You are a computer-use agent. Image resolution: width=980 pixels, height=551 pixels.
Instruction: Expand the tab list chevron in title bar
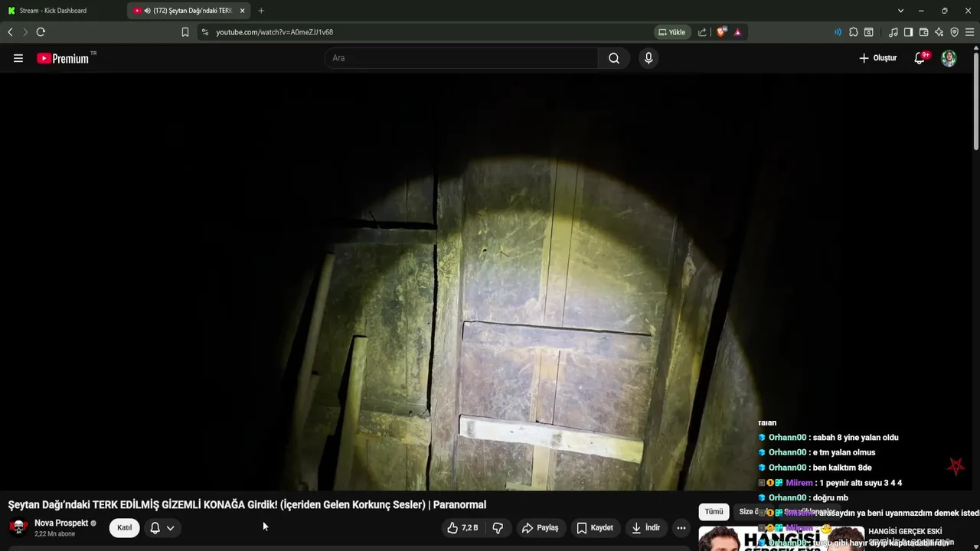pyautogui.click(x=900, y=11)
